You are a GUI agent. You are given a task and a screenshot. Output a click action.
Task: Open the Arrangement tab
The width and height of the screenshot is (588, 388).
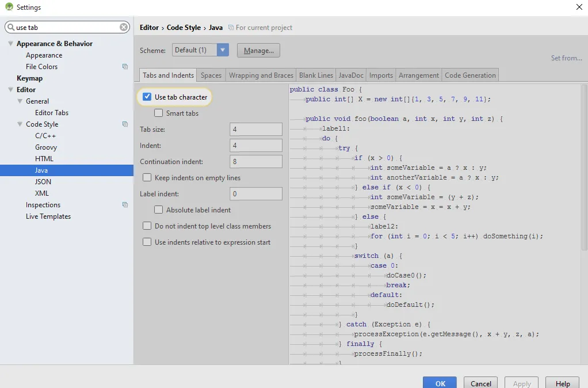click(418, 75)
